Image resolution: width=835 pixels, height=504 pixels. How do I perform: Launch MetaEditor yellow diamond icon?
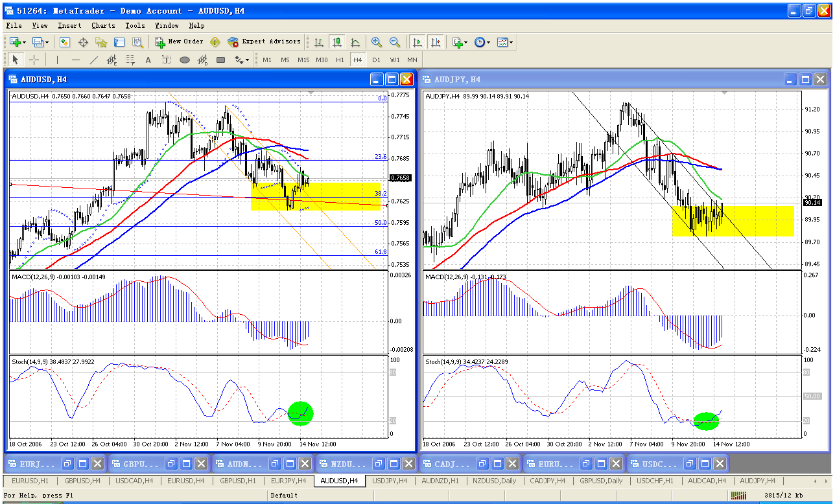pos(215,42)
